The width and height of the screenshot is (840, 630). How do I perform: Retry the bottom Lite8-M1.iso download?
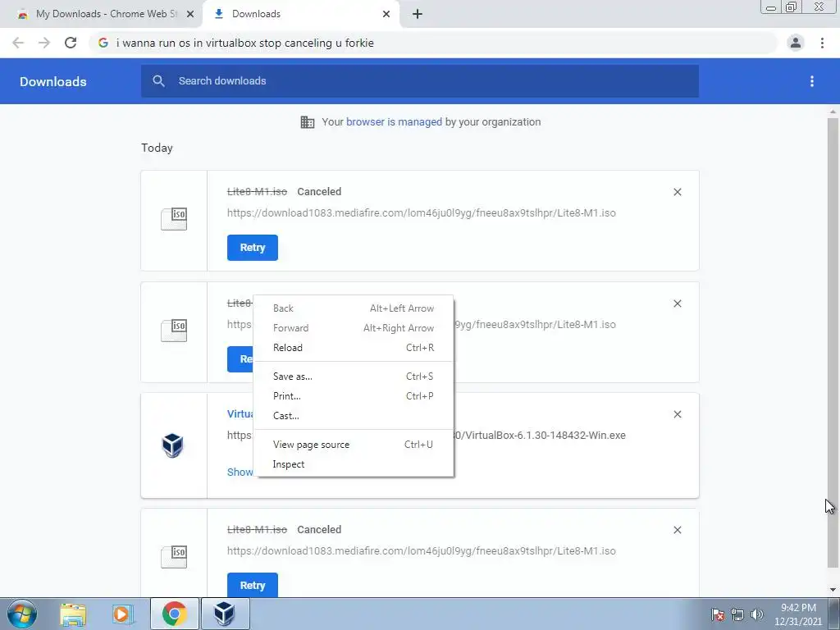click(x=253, y=584)
